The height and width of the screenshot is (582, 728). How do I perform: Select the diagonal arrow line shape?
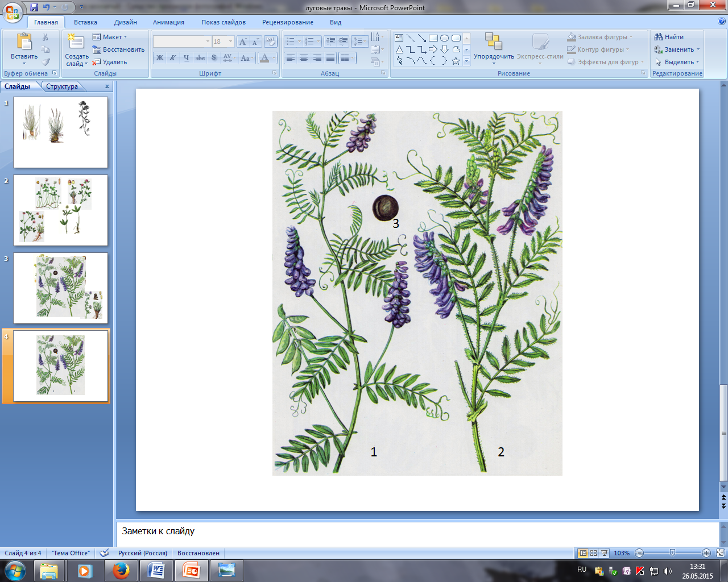422,38
